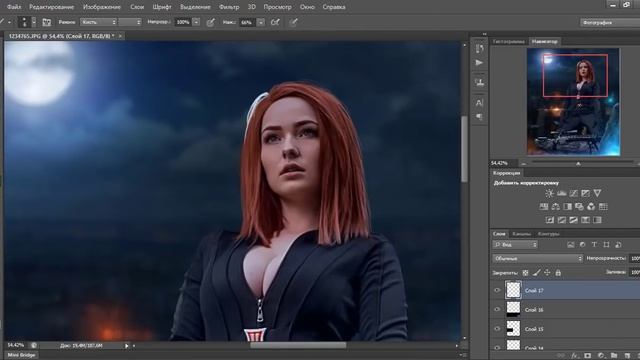Open the History panel icon in the dock
The width and height of the screenshot is (640, 360).
click(479, 49)
